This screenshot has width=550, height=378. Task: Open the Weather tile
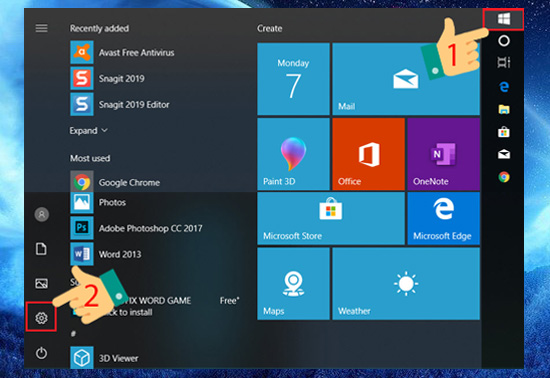tap(406, 284)
